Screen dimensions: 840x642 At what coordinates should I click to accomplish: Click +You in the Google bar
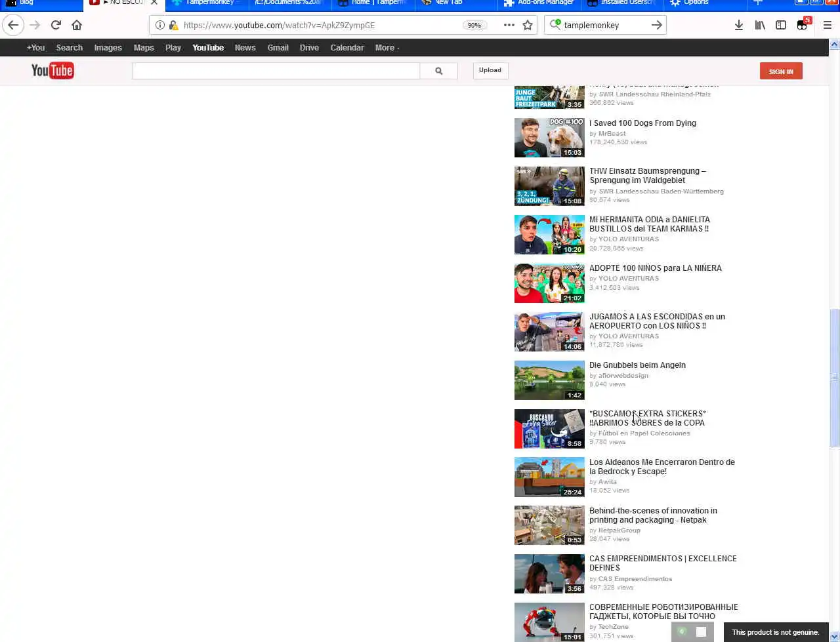pos(36,48)
